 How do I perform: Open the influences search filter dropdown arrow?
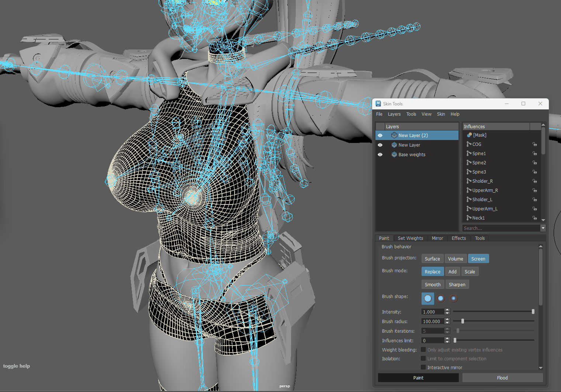543,228
